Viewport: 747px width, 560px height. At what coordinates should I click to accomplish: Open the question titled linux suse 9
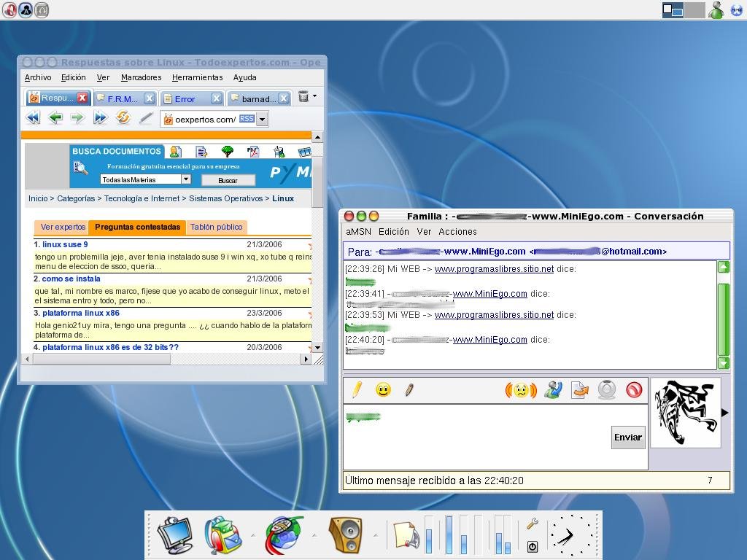click(x=65, y=244)
